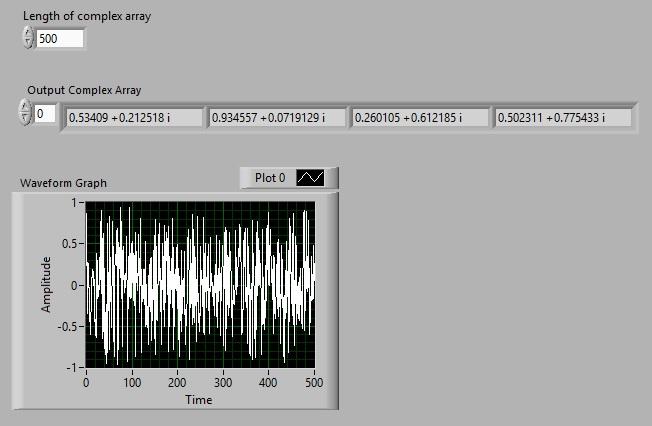The height and width of the screenshot is (426, 652).
Task: Select array element 0.260105 +0.612185 i
Action: [x=421, y=118]
